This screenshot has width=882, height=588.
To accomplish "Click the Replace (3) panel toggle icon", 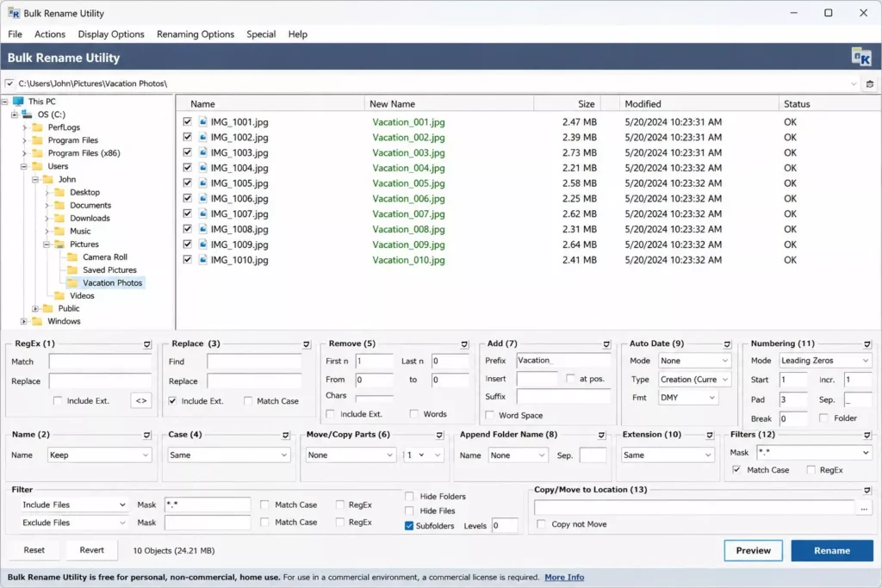I will 306,344.
